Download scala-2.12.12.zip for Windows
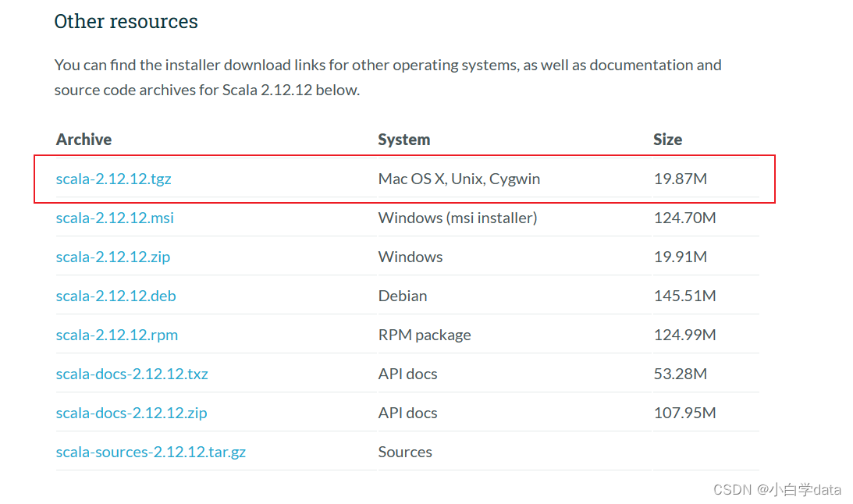This screenshot has height=504, width=853. coord(113,257)
